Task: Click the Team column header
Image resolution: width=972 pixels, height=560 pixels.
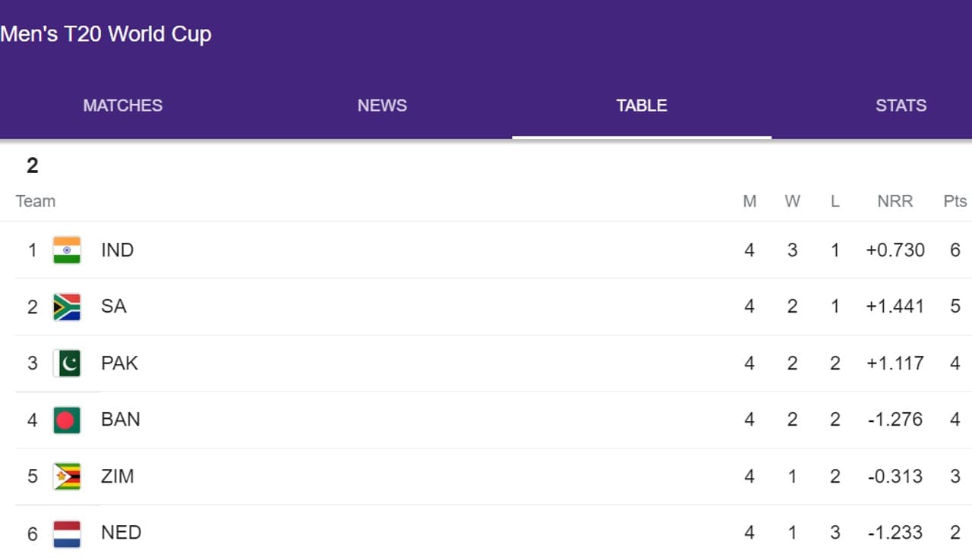Action: (36, 201)
